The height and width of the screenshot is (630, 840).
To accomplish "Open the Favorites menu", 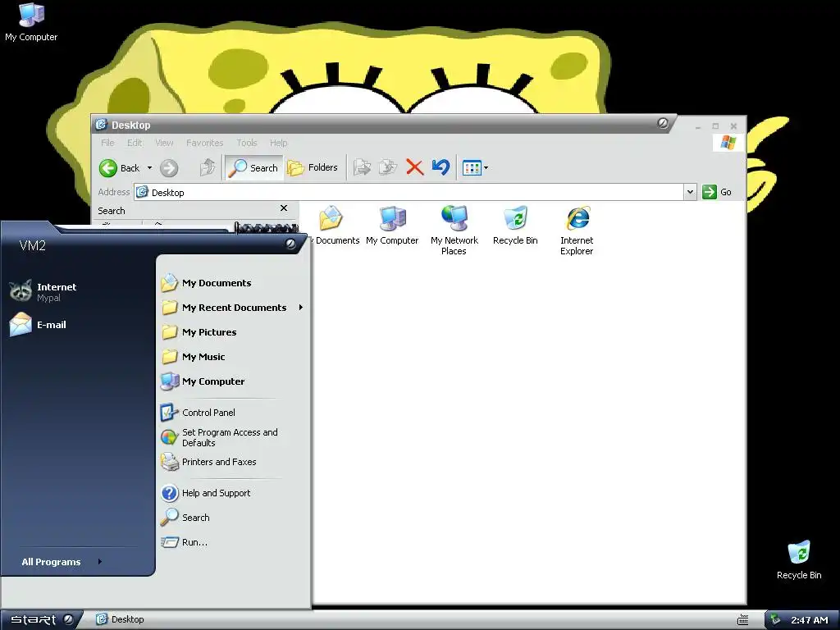I will click(204, 143).
